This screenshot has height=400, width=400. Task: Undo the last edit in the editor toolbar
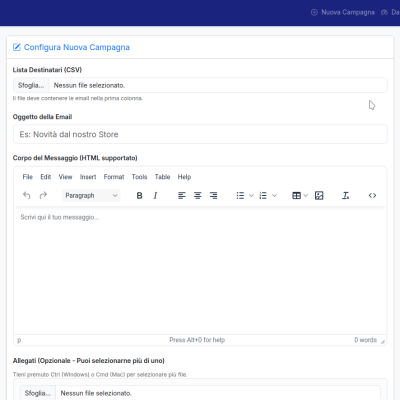pos(27,196)
